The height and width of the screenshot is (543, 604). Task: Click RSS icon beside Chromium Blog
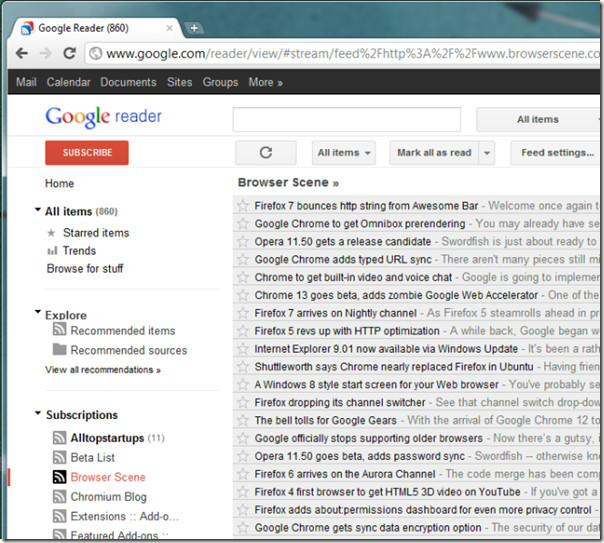[x=59, y=496]
